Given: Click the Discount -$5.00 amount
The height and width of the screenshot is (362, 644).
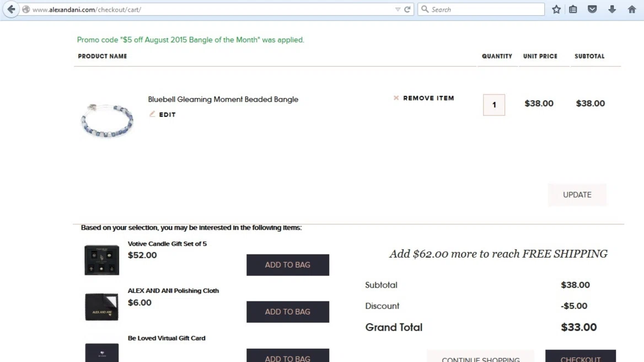Looking at the screenshot, I should click(574, 306).
